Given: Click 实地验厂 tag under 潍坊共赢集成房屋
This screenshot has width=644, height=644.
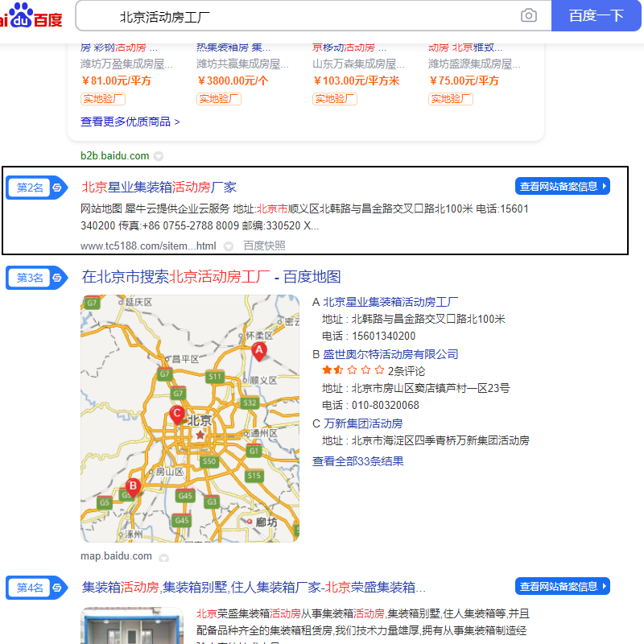Looking at the screenshot, I should [x=218, y=99].
